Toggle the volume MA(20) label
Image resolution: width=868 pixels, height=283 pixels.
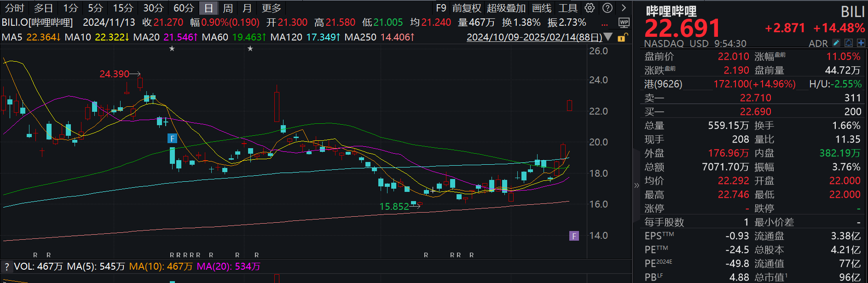tap(228, 266)
